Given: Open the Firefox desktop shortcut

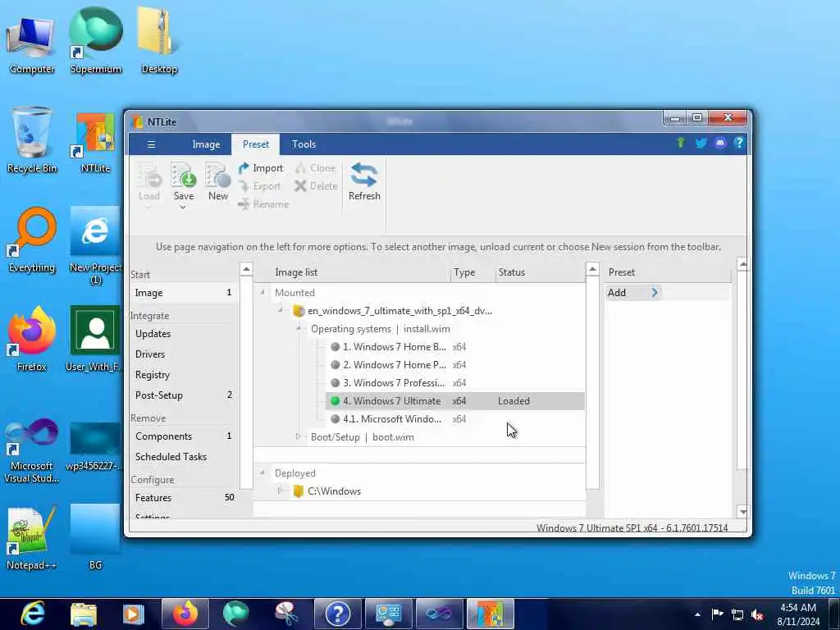Looking at the screenshot, I should click(32, 339).
